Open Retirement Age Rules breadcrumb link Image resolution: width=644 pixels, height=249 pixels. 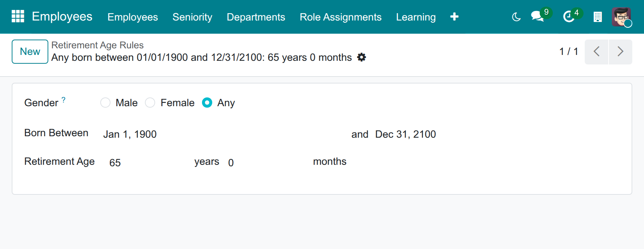[97, 45]
